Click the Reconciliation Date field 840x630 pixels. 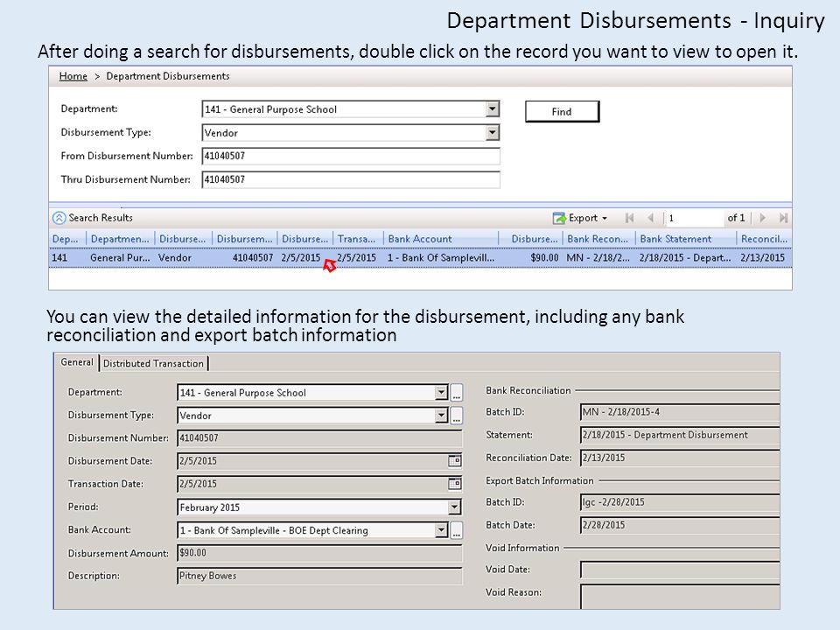click(680, 458)
